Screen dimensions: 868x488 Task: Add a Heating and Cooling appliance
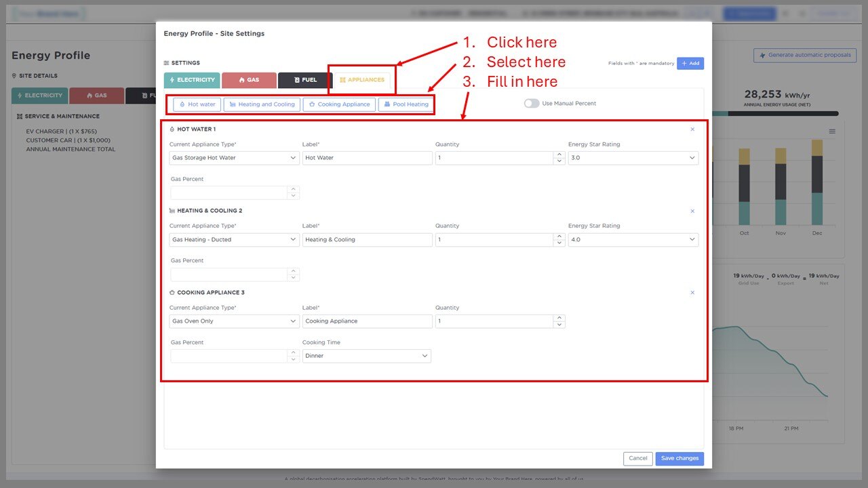click(x=262, y=104)
